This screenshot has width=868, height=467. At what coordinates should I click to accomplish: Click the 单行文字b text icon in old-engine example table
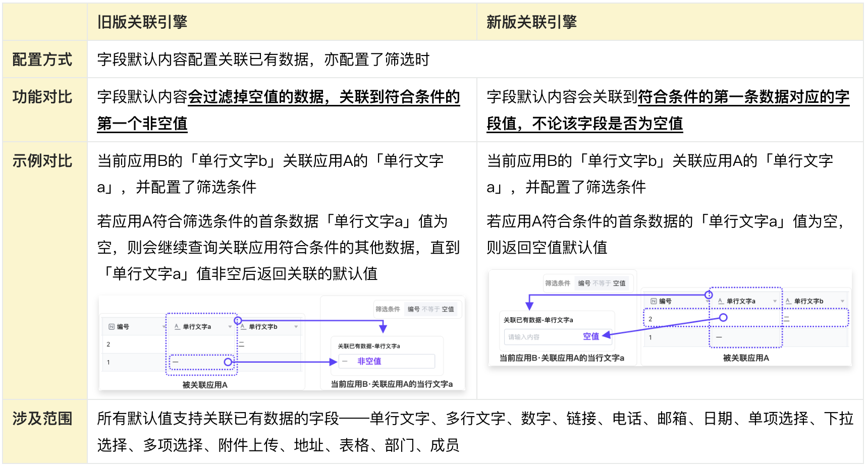(243, 327)
